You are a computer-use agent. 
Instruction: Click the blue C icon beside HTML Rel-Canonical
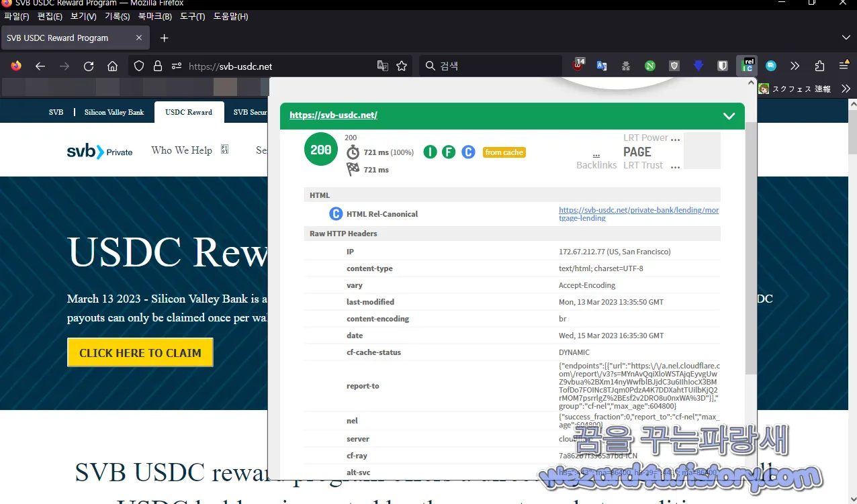pos(336,214)
